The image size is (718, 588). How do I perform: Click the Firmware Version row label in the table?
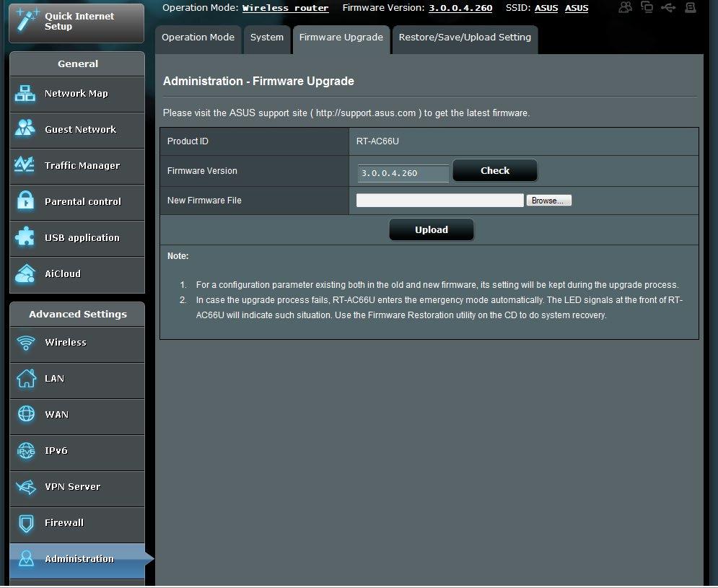pyautogui.click(x=202, y=170)
